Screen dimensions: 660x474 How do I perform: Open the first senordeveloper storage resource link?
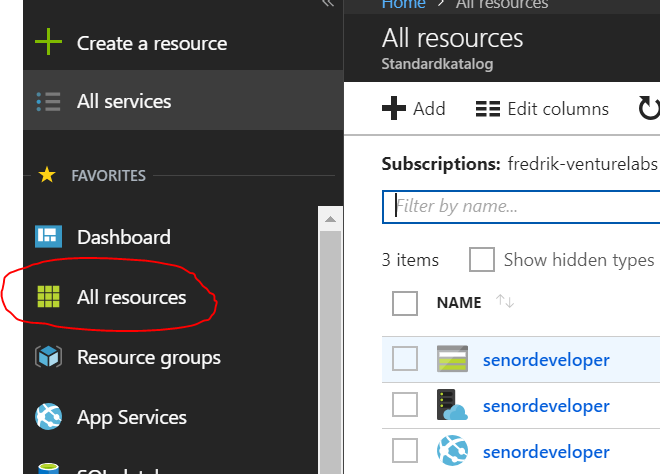(546, 360)
